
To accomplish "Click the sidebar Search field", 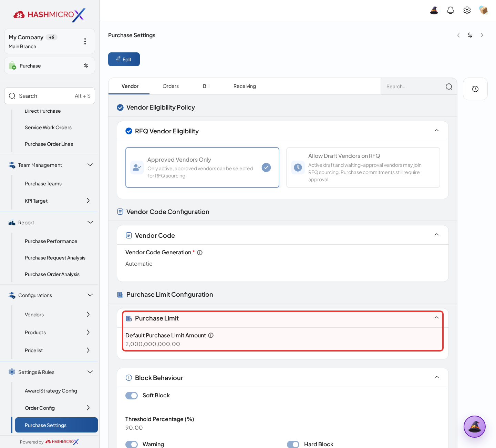I will [x=50, y=96].
